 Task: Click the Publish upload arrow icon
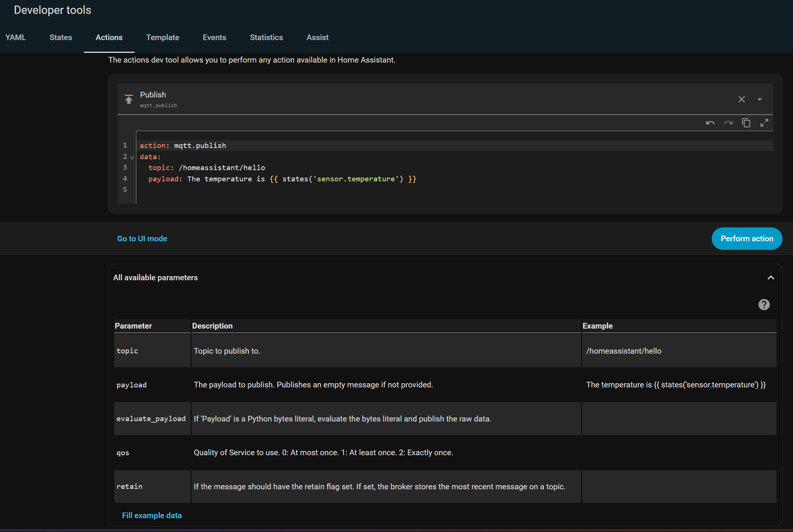click(129, 99)
